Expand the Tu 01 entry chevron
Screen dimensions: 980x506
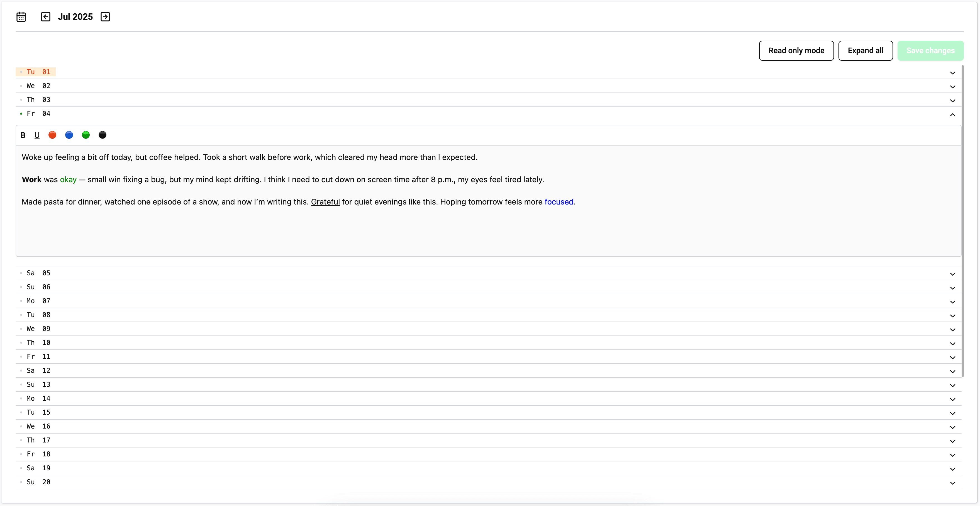pos(952,73)
